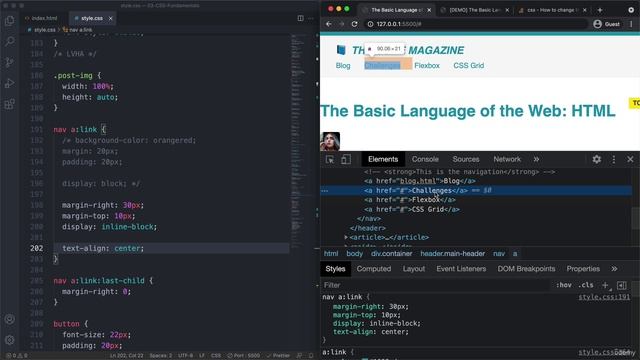Select the CSS Grid anchor line in DOM tree
Viewport: 640px width, 360px height.
coord(412,209)
